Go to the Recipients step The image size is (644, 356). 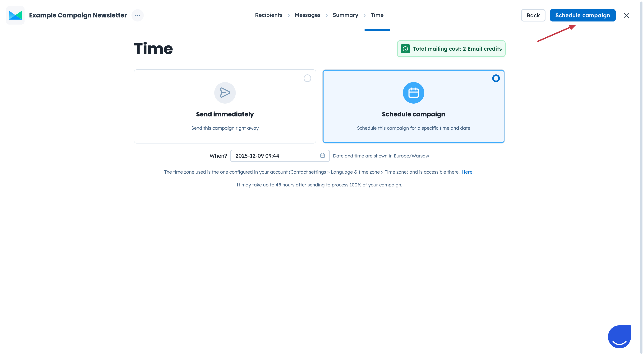click(269, 15)
